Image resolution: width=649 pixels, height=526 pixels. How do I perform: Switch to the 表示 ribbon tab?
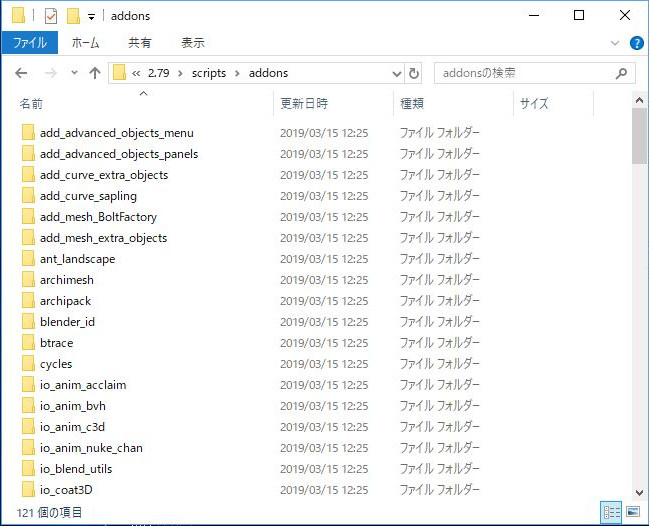coord(192,43)
